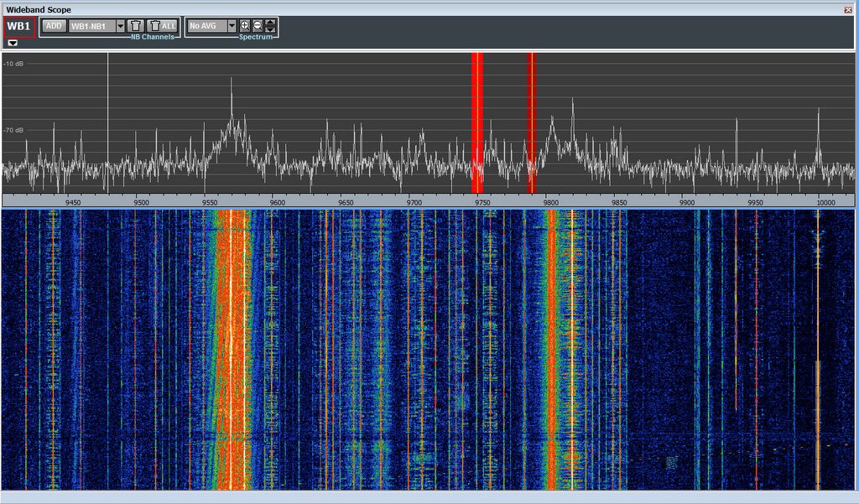The image size is (859, 504).
Task: Click the tall spectrum peak near 9565 kHz
Action: point(232,80)
